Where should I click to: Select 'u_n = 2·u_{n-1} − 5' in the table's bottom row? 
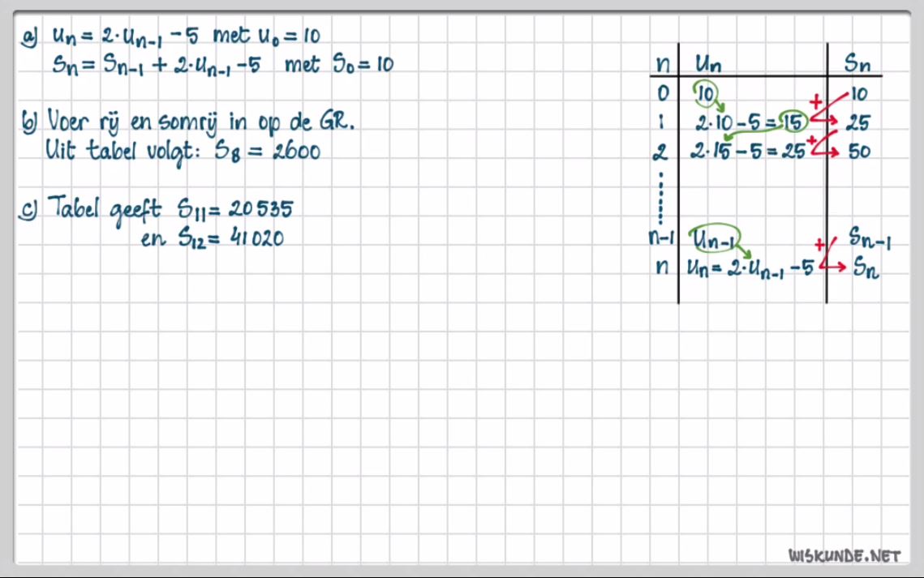(750, 268)
